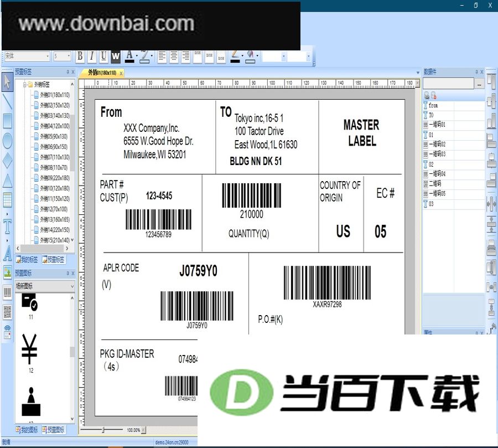Toggle bold formatting
The height and width of the screenshot is (448, 498).
coord(80,56)
